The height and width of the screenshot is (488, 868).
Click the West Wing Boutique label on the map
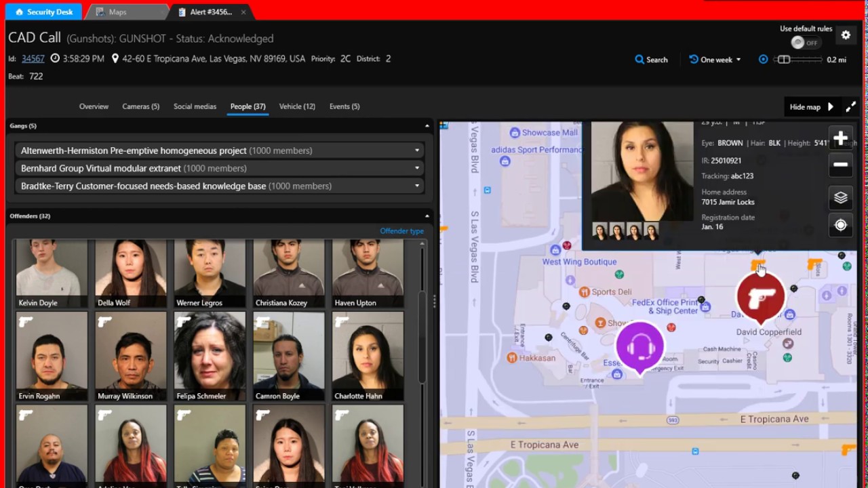(x=579, y=262)
